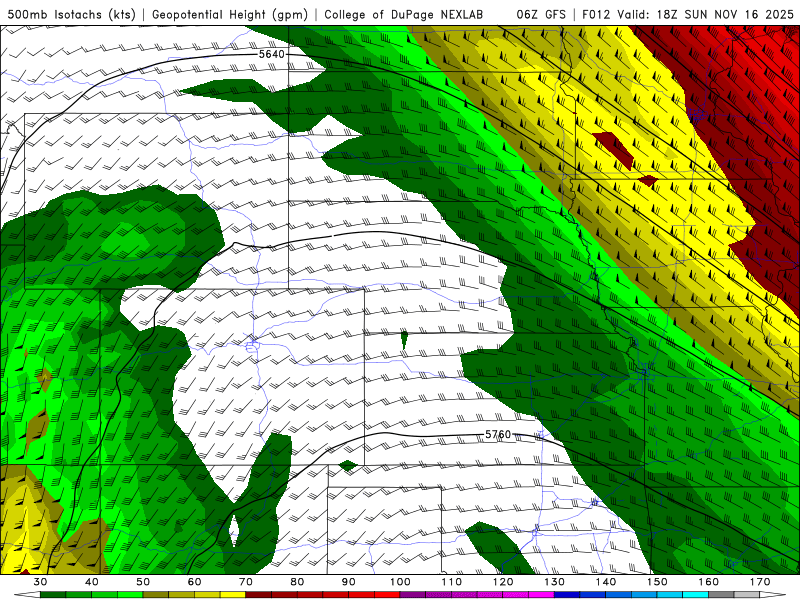The image size is (800, 600).
Task: Click the '06Z GFS' model run label
Action: [541, 14]
